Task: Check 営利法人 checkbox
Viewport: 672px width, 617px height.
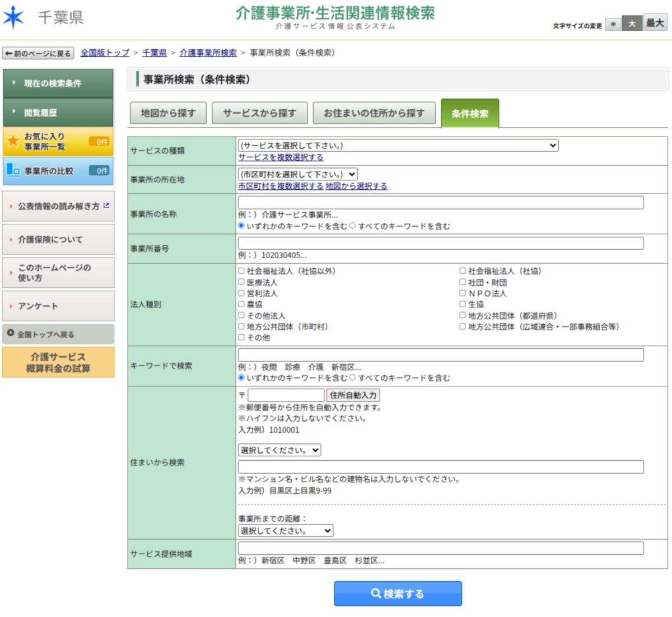Action: [x=241, y=293]
